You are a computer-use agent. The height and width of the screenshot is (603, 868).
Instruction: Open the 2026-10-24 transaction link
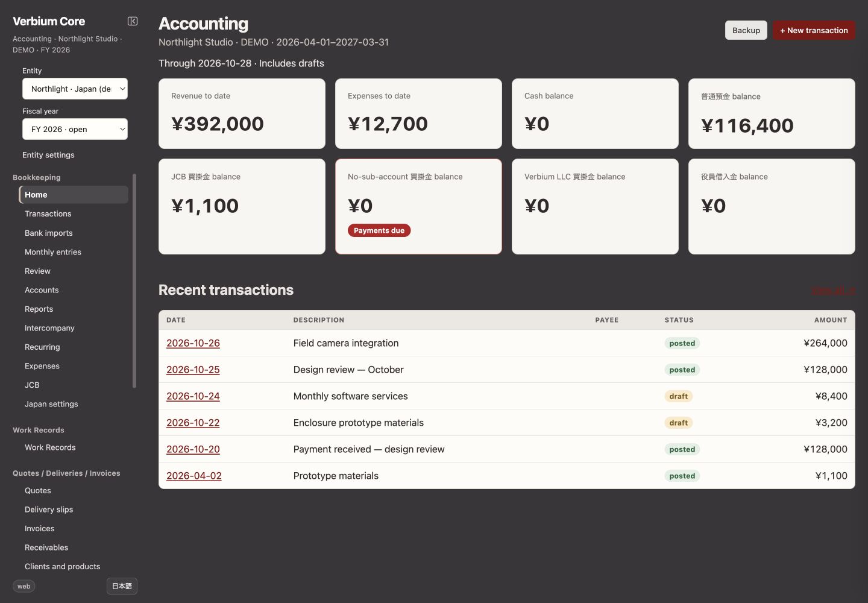pos(193,396)
